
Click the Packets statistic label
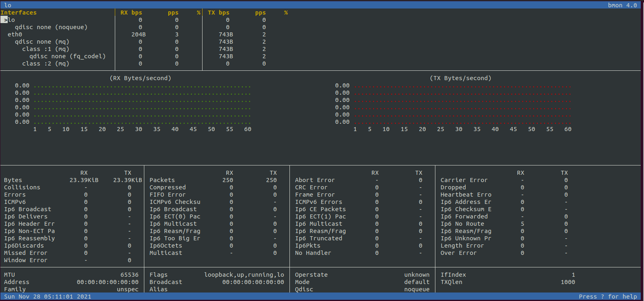(x=162, y=180)
